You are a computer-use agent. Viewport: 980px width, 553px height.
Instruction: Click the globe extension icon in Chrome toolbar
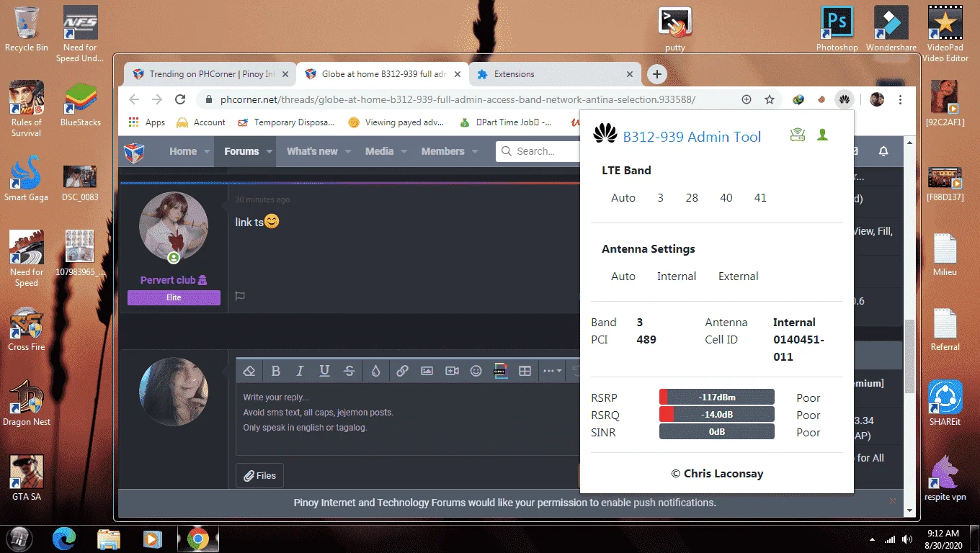click(x=798, y=99)
